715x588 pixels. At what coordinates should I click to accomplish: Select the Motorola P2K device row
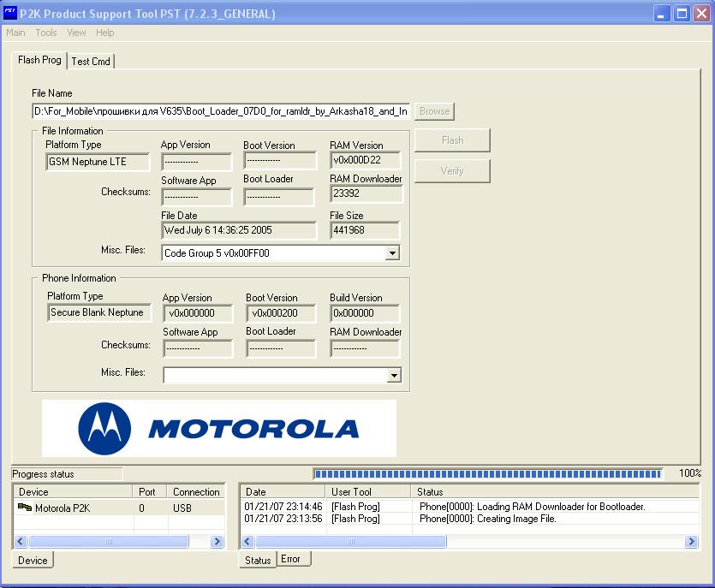coord(120,508)
